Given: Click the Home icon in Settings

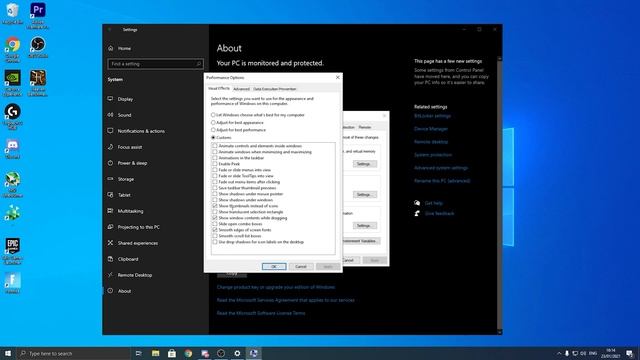Looking at the screenshot, I should (111, 48).
